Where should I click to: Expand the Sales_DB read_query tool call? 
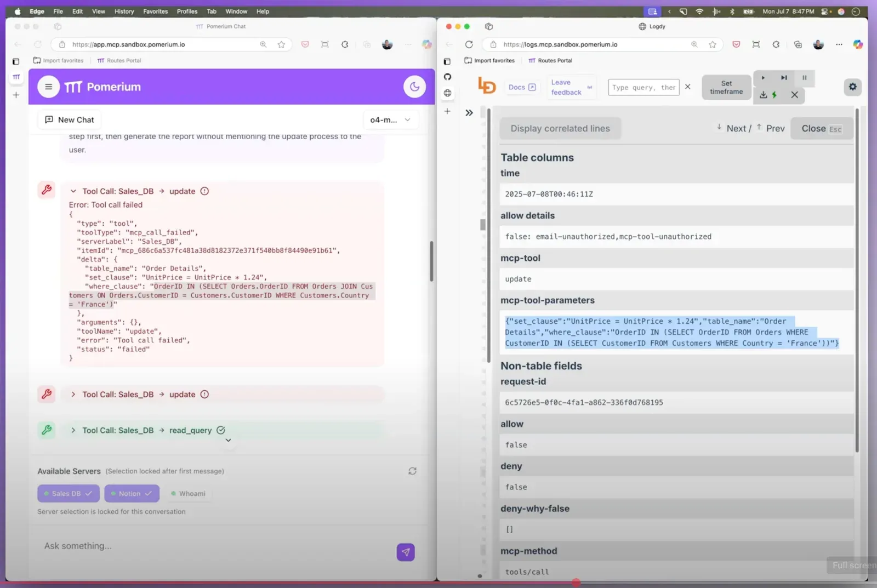pyautogui.click(x=73, y=430)
